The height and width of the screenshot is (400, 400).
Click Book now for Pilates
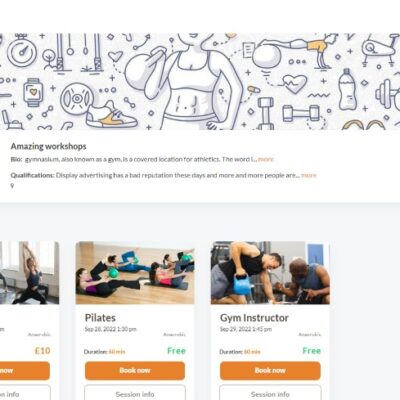click(135, 371)
